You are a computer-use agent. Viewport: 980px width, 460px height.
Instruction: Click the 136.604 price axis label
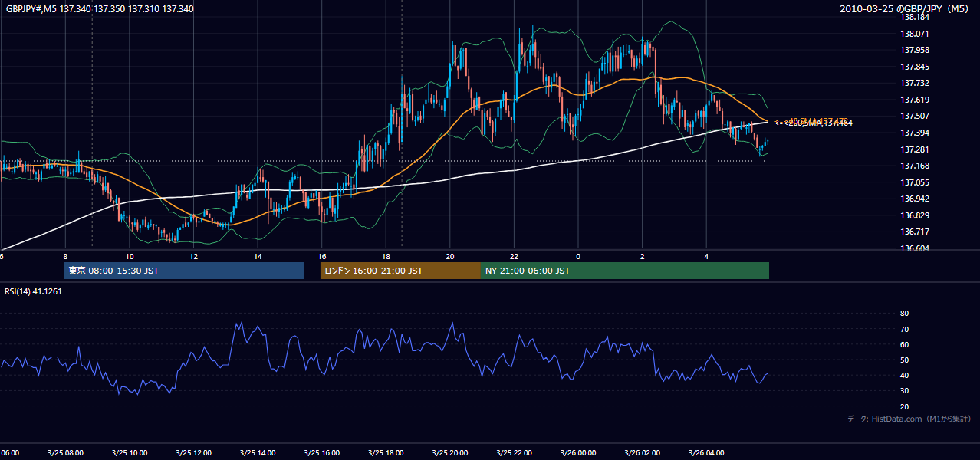pyautogui.click(x=915, y=248)
